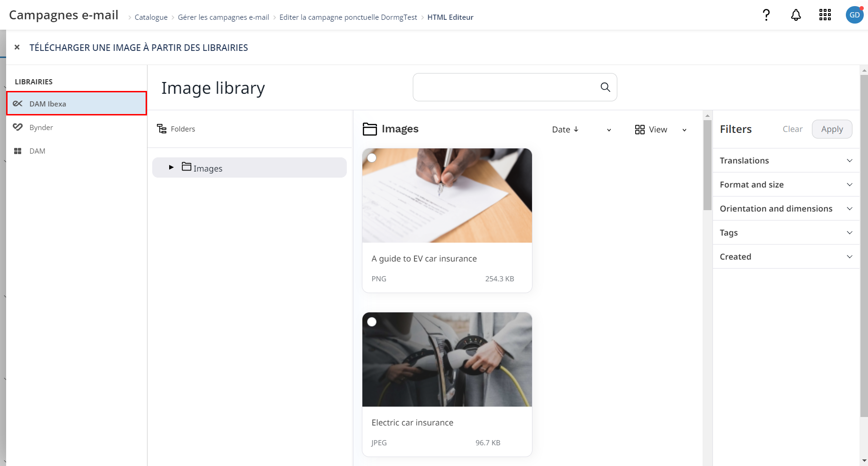Click the JPEG format label

tap(379, 443)
